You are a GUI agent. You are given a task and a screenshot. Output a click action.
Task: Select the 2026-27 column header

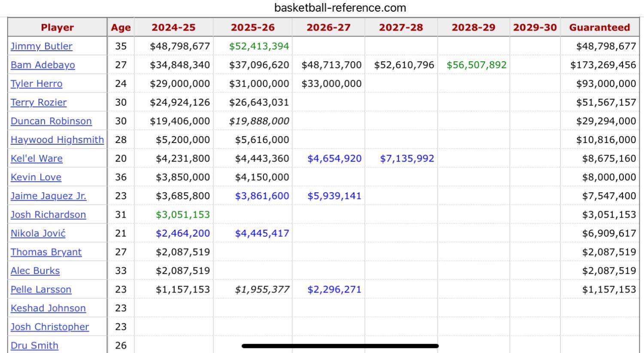[x=328, y=27]
